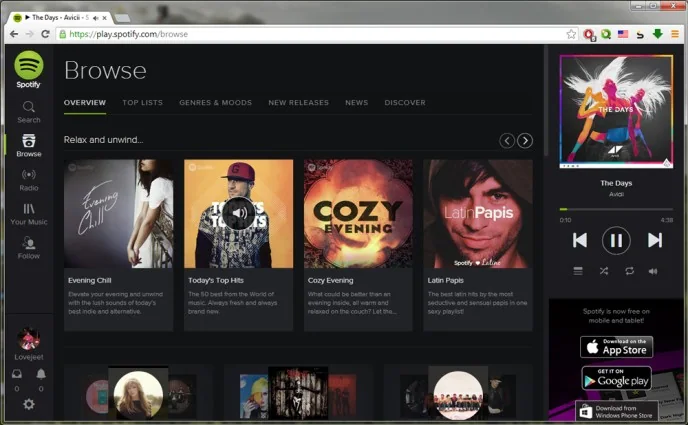Open the Latin Papis title link
This screenshot has width=688, height=425.
coord(445,280)
